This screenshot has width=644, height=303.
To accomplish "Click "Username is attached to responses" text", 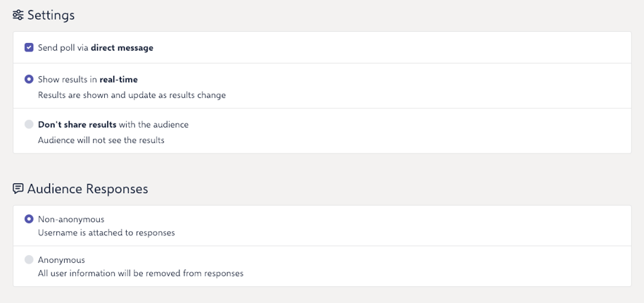I will (x=106, y=233).
